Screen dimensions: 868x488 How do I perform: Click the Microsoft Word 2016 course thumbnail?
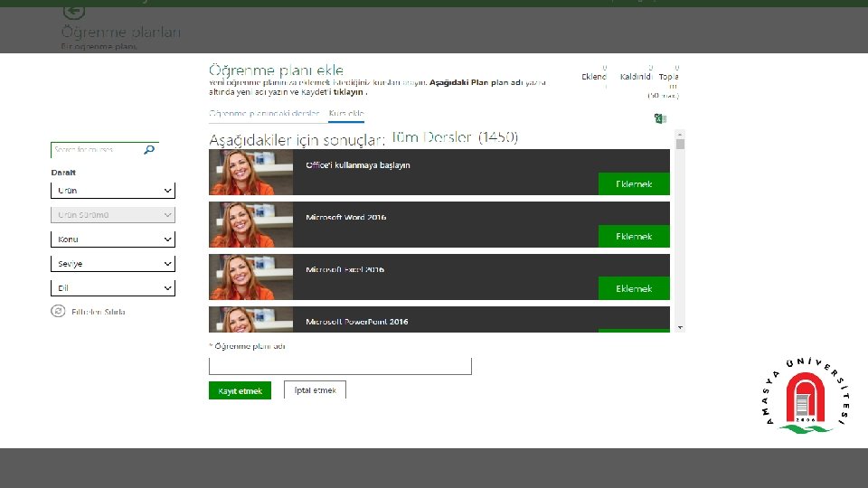(x=250, y=225)
